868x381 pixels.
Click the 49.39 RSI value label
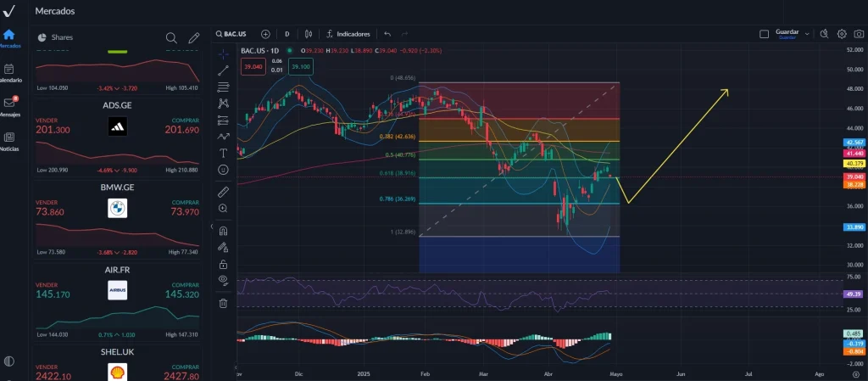coord(854,294)
